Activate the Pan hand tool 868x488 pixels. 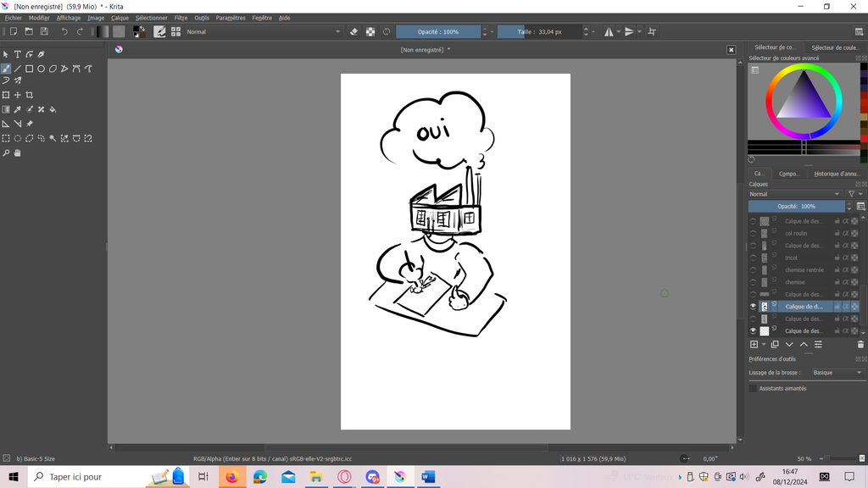(17, 153)
